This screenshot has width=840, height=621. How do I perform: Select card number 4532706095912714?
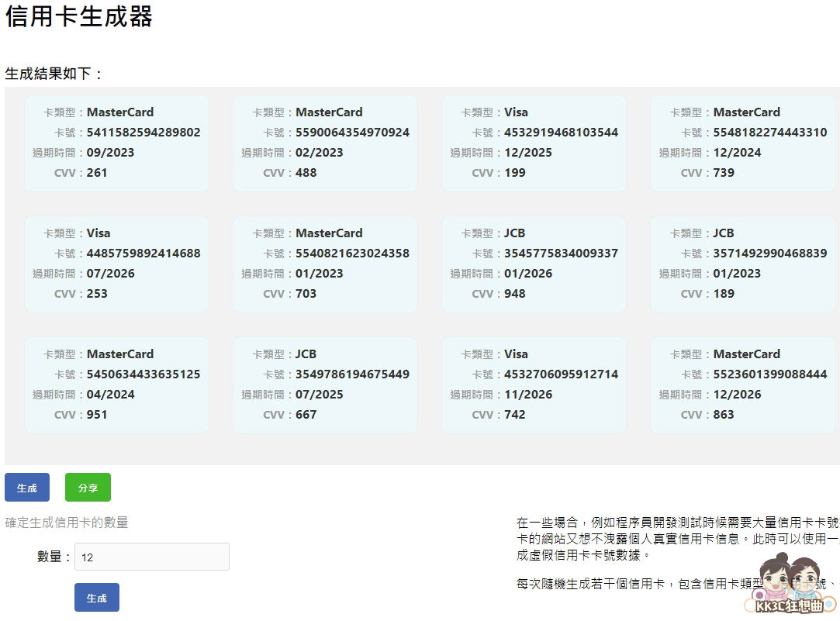pyautogui.click(x=561, y=374)
